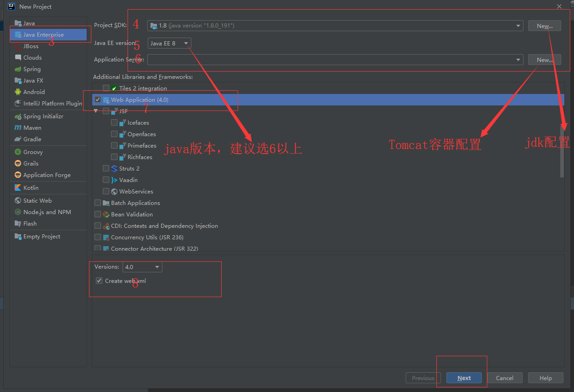This screenshot has width=574, height=392.
Task: Open Project SDK dropdown
Action: [x=335, y=26]
